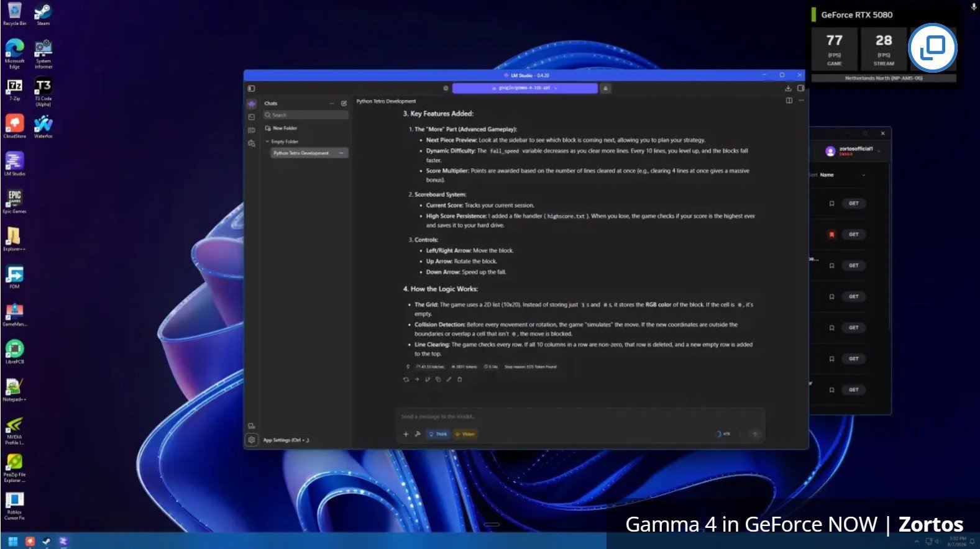
Task: Open the My Models view in the sidebar rail
Action: (252, 130)
